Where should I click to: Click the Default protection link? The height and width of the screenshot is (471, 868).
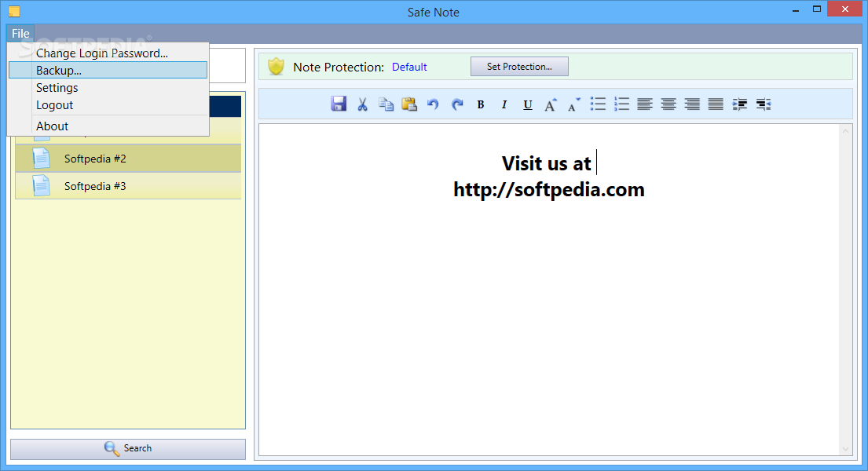pyautogui.click(x=409, y=67)
